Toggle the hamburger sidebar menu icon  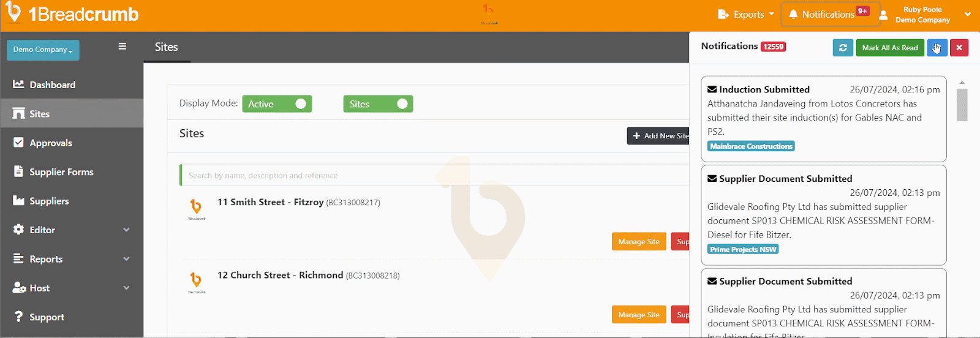tap(123, 47)
